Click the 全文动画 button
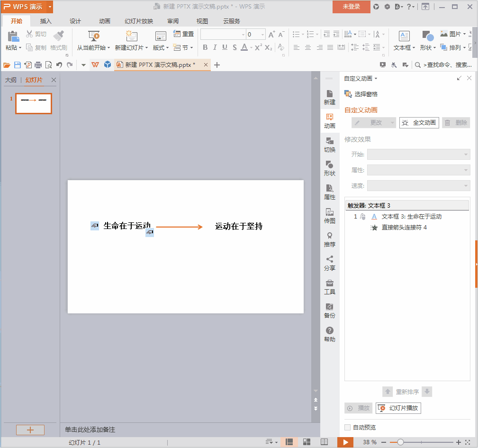 pos(419,123)
